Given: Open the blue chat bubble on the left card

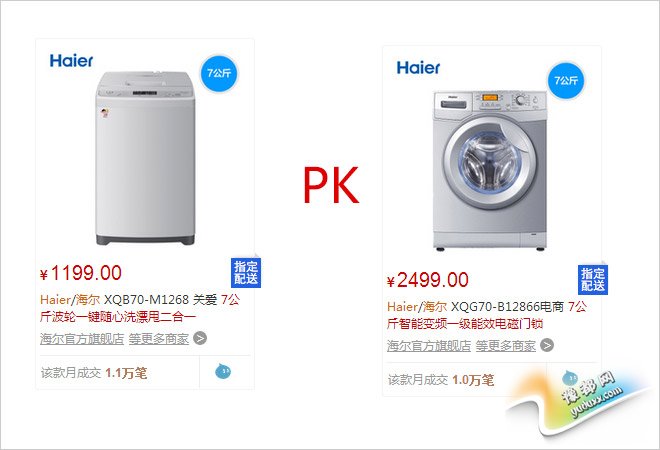Looking at the screenshot, I should pos(223,371).
